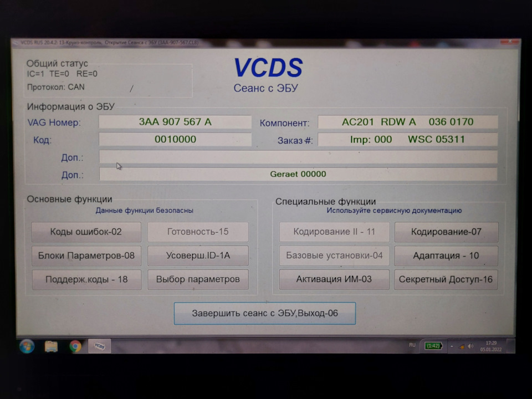
Task: Open Адаптация - 10 adaptation
Action: [x=446, y=255]
